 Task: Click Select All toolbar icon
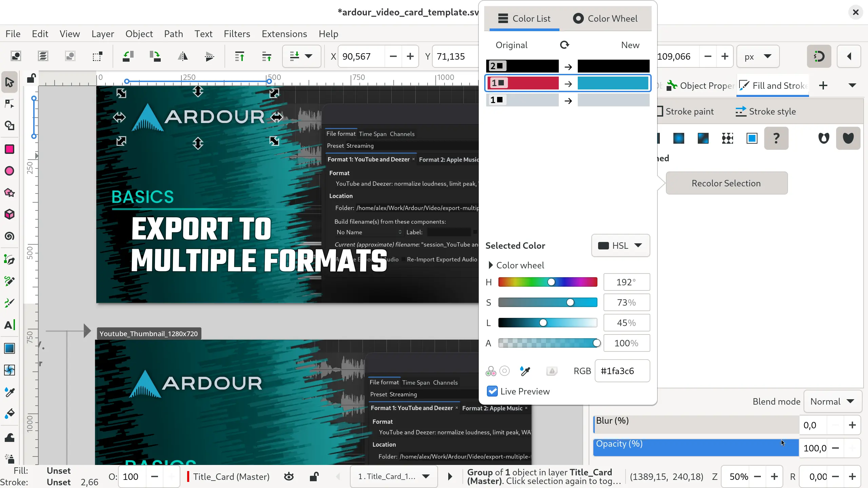pos(16,56)
